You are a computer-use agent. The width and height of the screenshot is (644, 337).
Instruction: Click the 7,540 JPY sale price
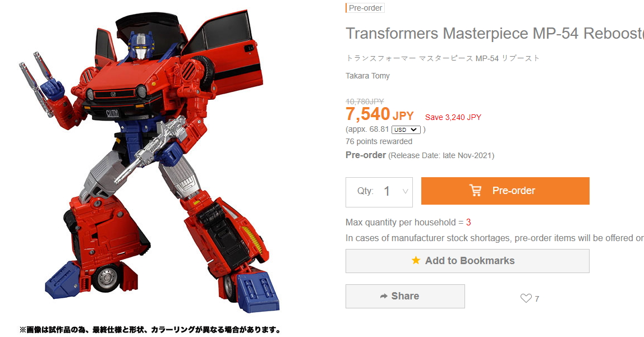pyautogui.click(x=379, y=114)
